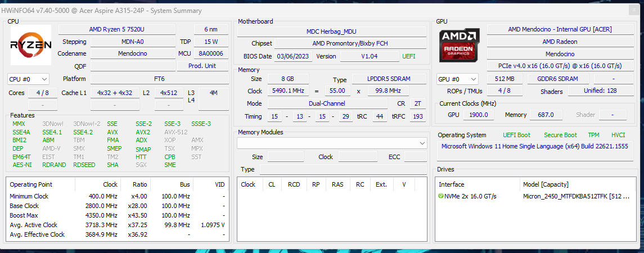Click the Ryzen CPU logo

[x=31, y=45]
